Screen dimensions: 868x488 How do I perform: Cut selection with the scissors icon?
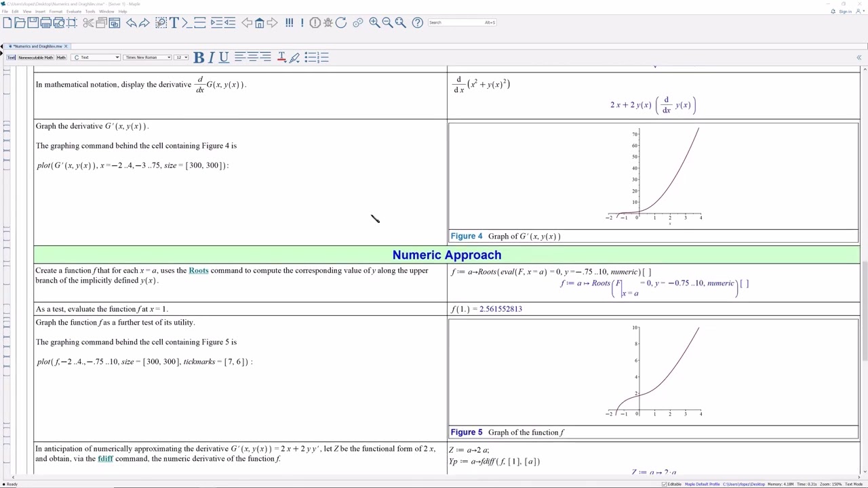[88, 23]
